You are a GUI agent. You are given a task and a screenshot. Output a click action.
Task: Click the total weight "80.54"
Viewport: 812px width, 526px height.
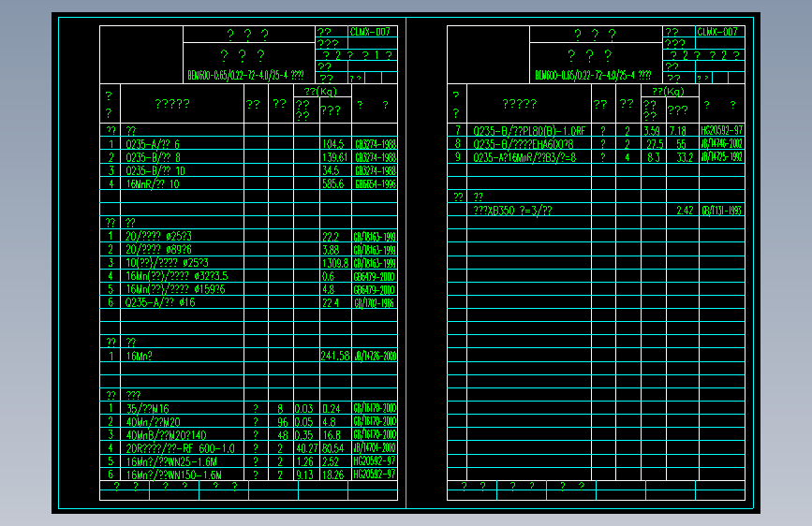pyautogui.click(x=333, y=448)
